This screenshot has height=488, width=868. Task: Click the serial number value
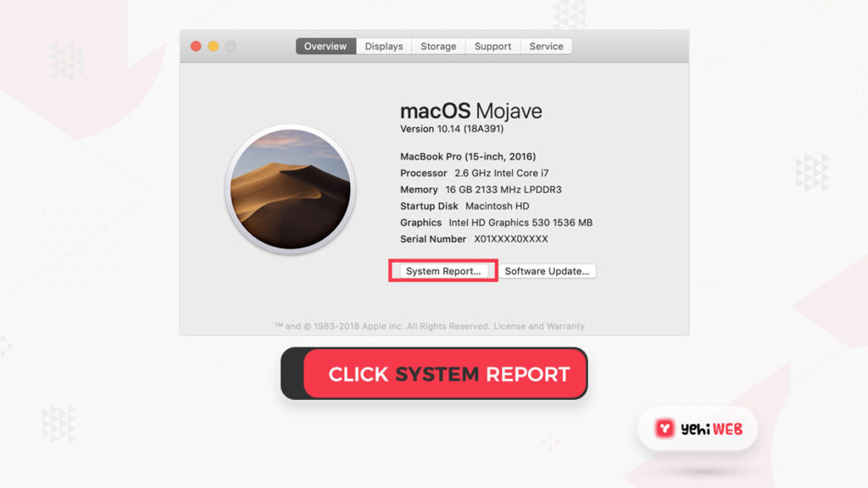click(x=510, y=239)
